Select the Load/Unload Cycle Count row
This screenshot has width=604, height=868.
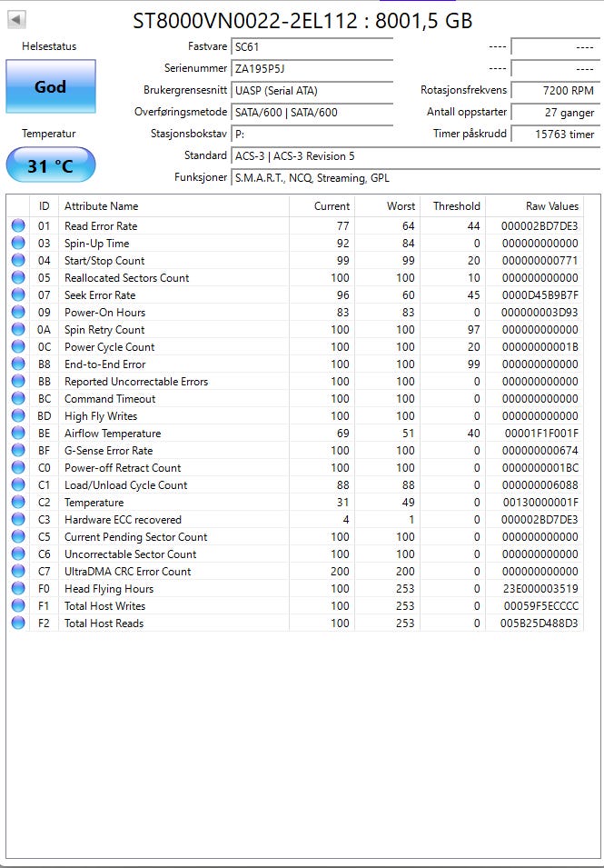pyautogui.click(x=295, y=485)
